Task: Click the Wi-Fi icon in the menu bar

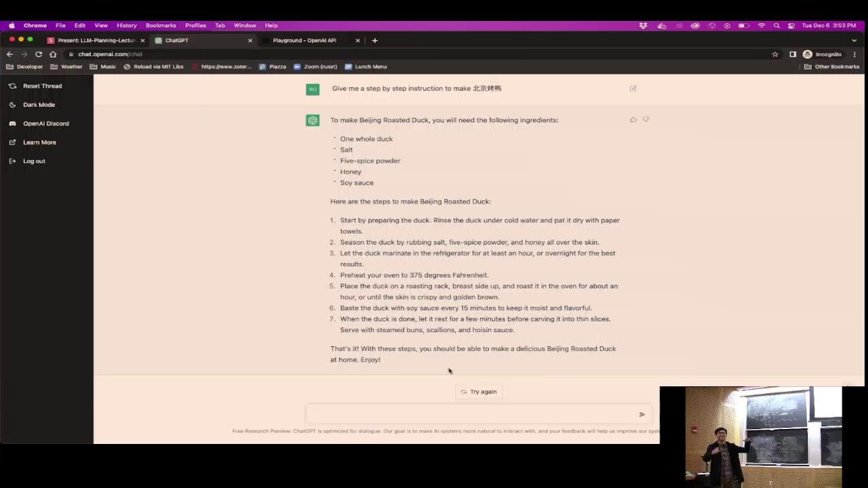Action: click(761, 25)
